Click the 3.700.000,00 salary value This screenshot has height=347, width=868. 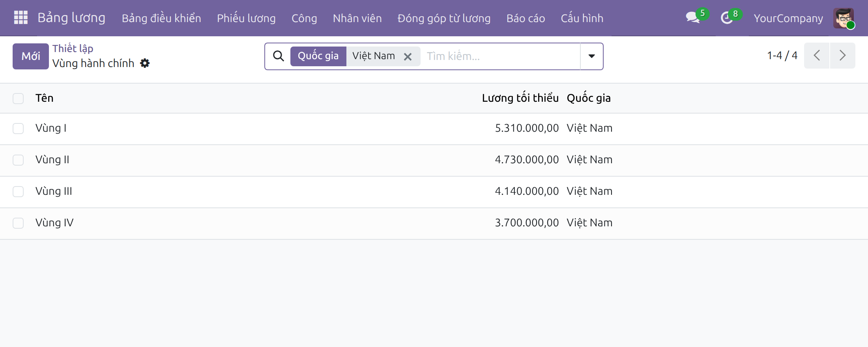(527, 223)
